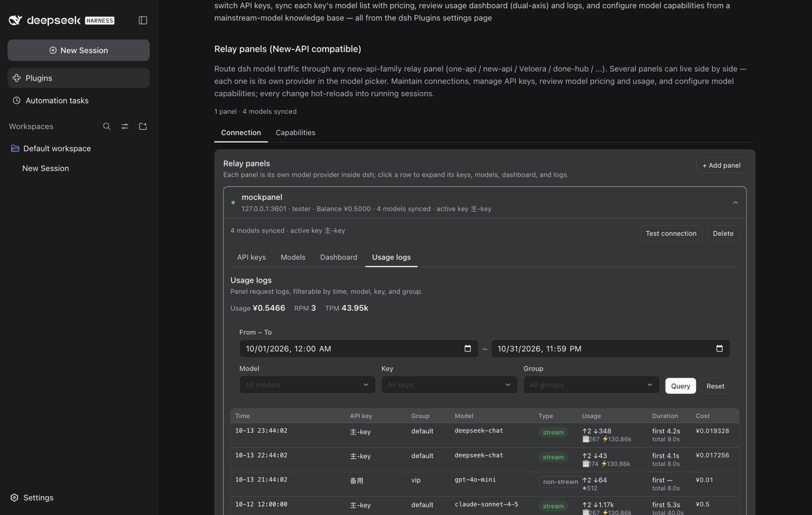Create new workspace folder icon
Image resolution: width=812 pixels, height=515 pixels.
[143, 126]
